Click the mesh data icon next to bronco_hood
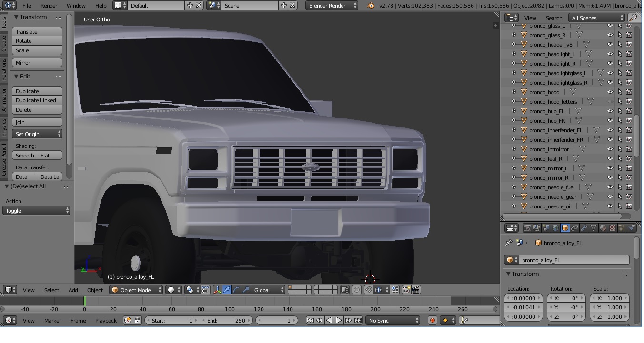Viewport: 644px width, 343px height. [x=573, y=92]
